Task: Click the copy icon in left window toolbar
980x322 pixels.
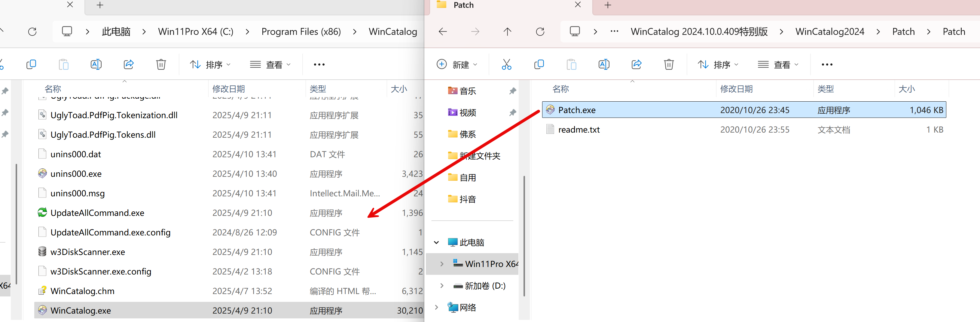Action: point(31,64)
